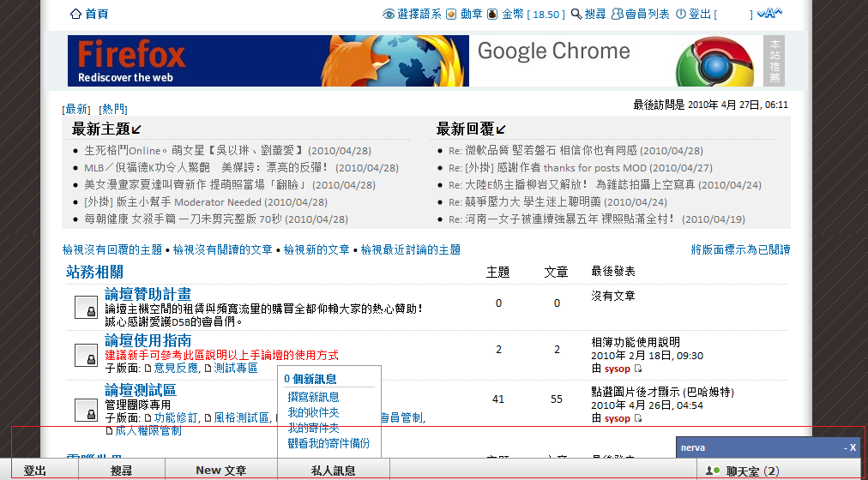Switch to the [最新] list
Screen dimensions: 868x480
[75, 110]
